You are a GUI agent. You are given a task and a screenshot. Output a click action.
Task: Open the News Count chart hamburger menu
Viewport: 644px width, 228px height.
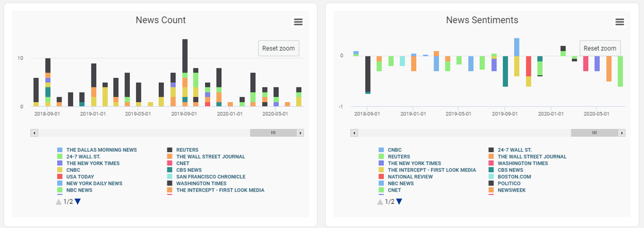298,22
